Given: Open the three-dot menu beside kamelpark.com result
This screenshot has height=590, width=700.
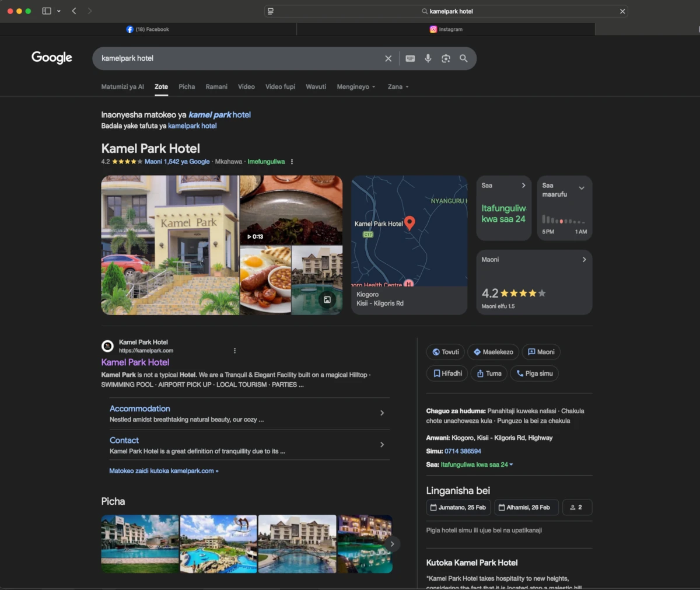Looking at the screenshot, I should tap(235, 351).
